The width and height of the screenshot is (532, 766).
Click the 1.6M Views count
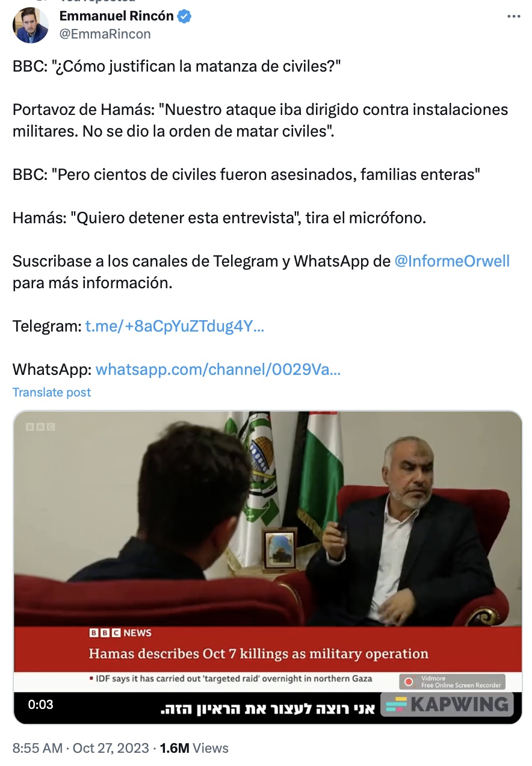(194, 748)
